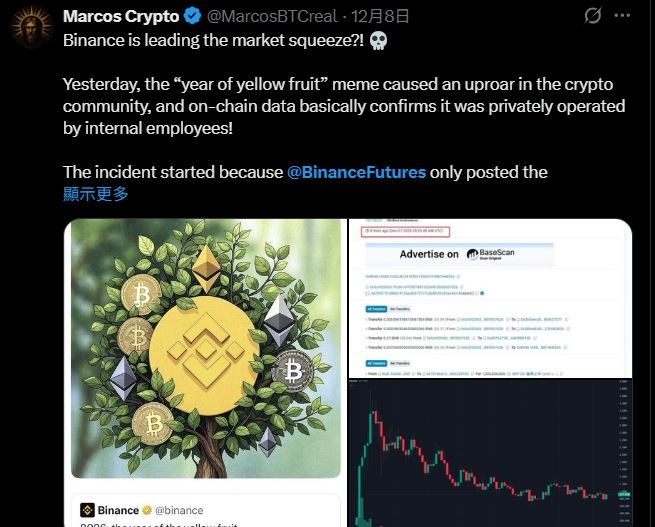Expand the post with 顯示更多
The height and width of the screenshot is (527, 655).
(x=95, y=194)
